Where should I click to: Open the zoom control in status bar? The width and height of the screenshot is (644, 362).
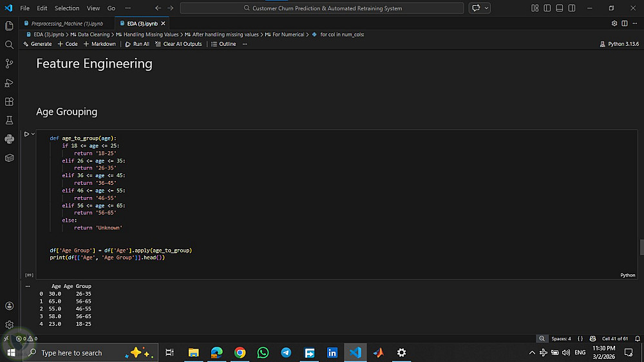(x=542, y=339)
